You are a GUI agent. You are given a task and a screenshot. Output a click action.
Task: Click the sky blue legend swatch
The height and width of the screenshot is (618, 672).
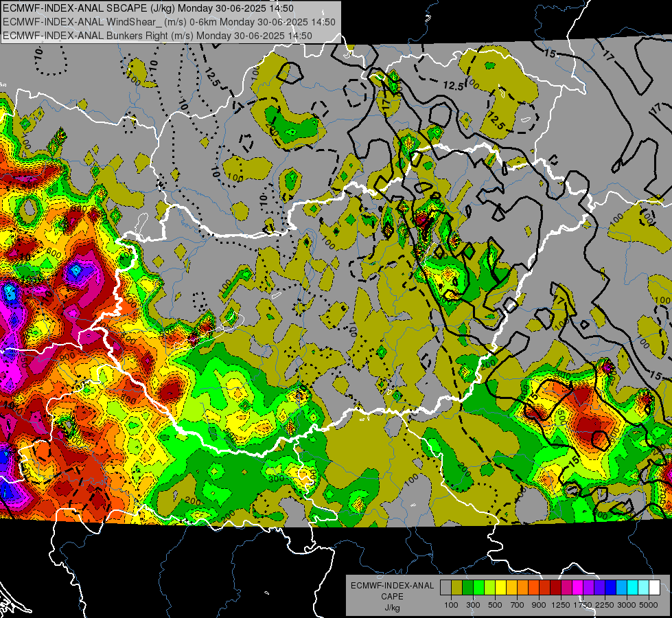point(621,588)
